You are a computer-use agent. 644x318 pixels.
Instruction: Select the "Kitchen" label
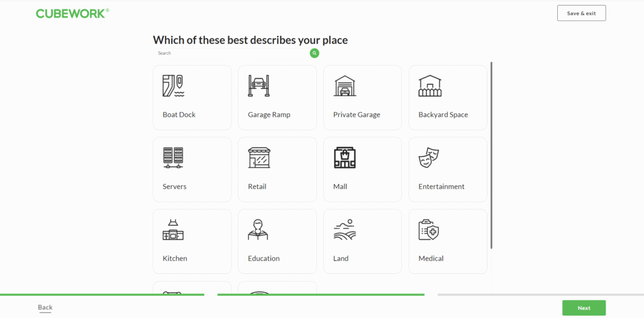[x=175, y=259]
